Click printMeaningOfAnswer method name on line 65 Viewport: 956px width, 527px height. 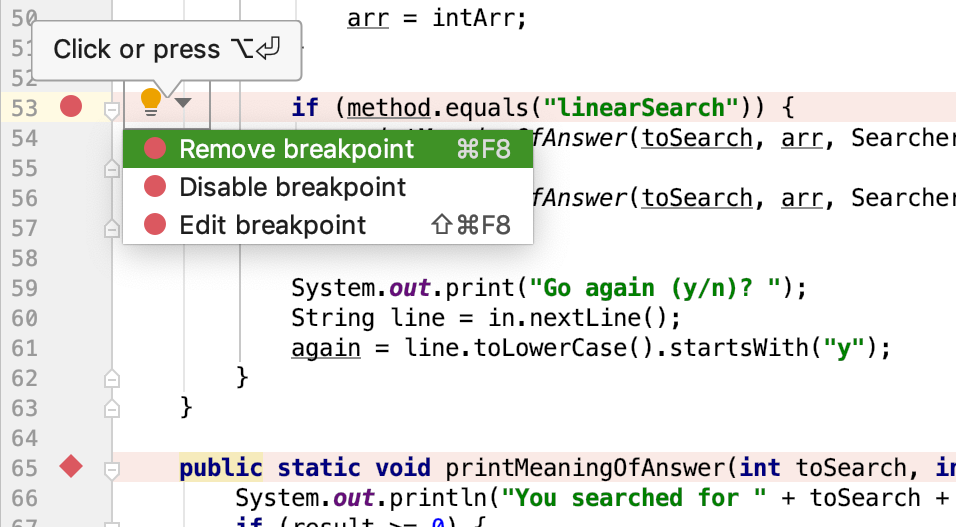[587, 468]
